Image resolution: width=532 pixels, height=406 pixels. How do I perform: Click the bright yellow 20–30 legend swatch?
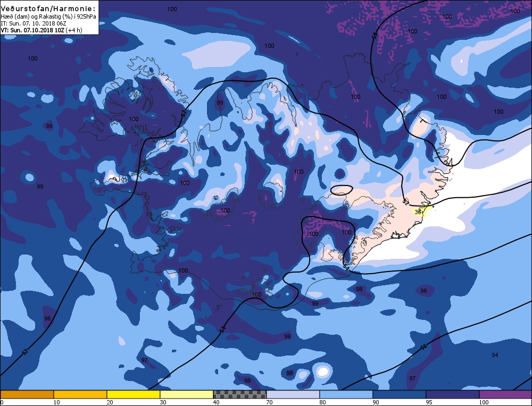point(134,394)
